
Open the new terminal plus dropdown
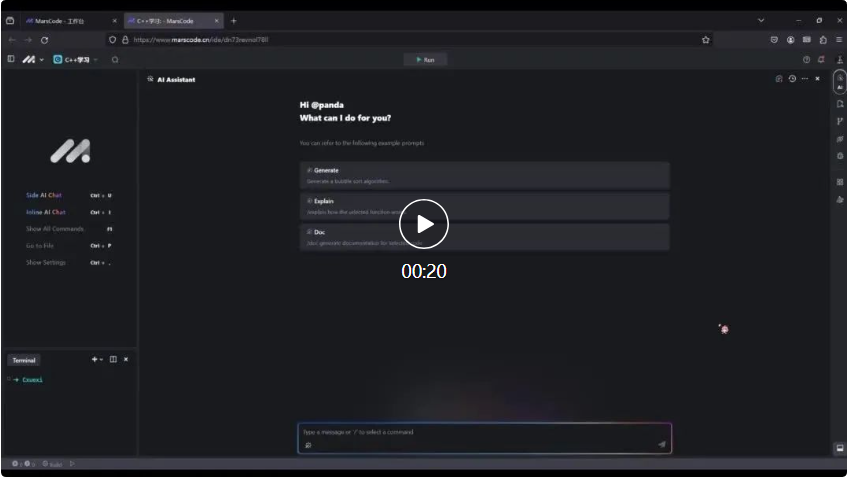[97, 359]
